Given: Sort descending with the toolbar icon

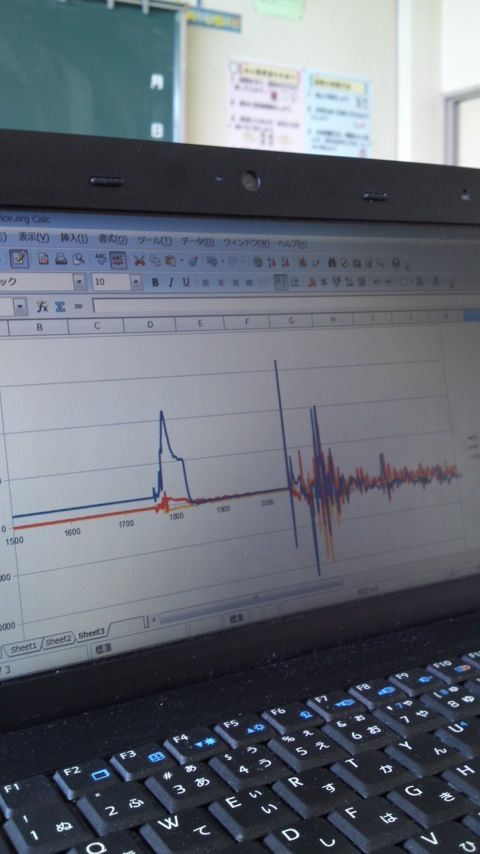Looking at the screenshot, I should [285, 262].
